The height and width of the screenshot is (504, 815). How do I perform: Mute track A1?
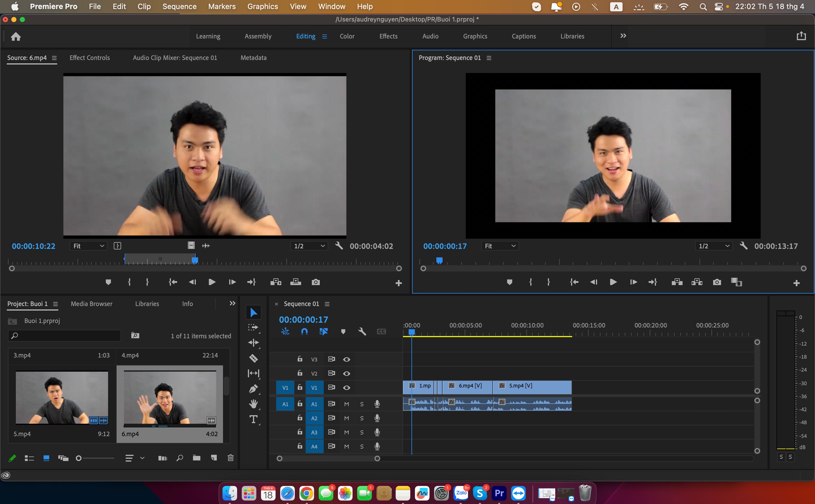pos(347,404)
